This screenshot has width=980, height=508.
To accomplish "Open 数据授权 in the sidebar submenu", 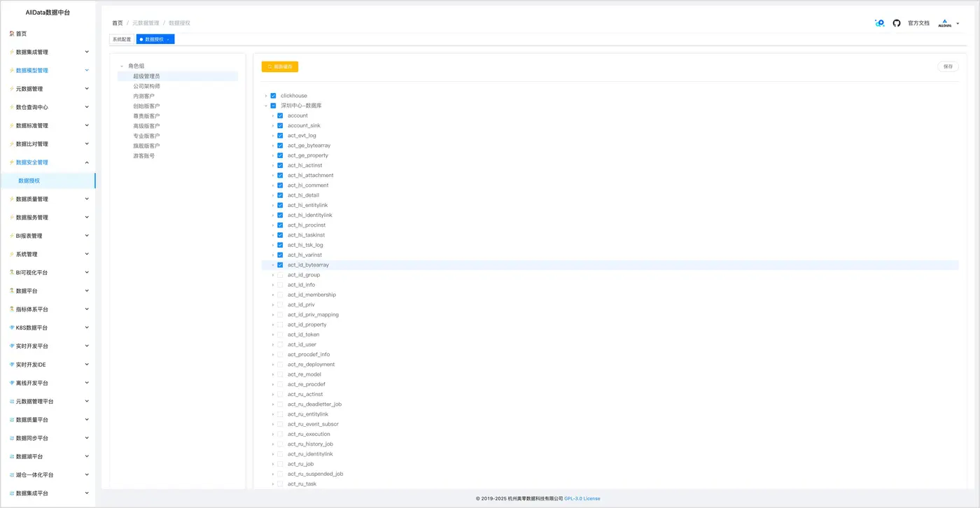I will 29,181.
